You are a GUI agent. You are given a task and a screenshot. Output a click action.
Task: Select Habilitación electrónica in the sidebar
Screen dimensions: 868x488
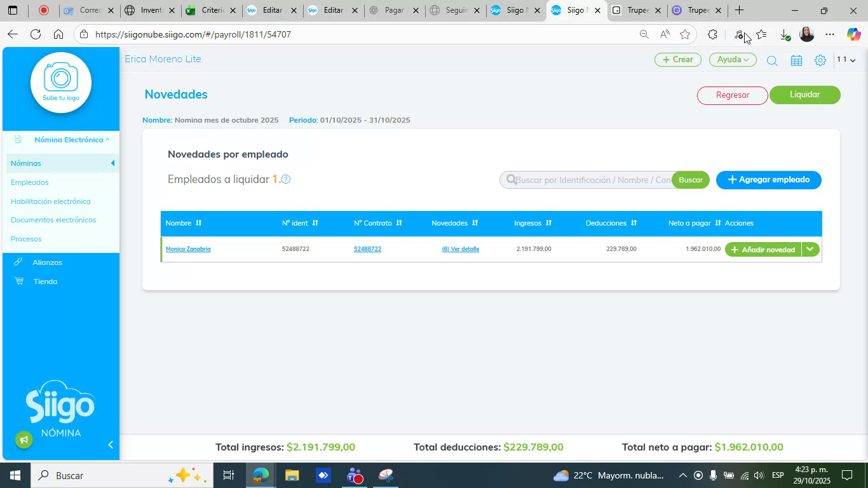click(51, 201)
